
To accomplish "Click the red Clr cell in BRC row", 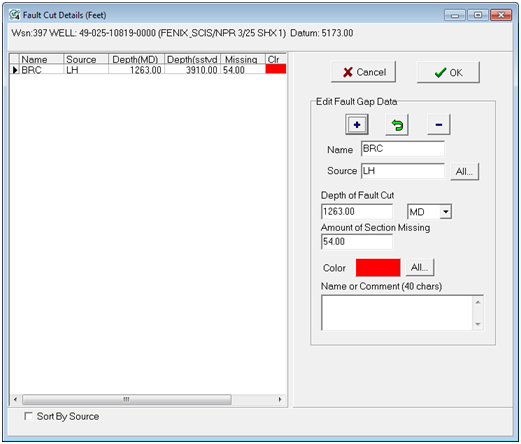I will [276, 69].
